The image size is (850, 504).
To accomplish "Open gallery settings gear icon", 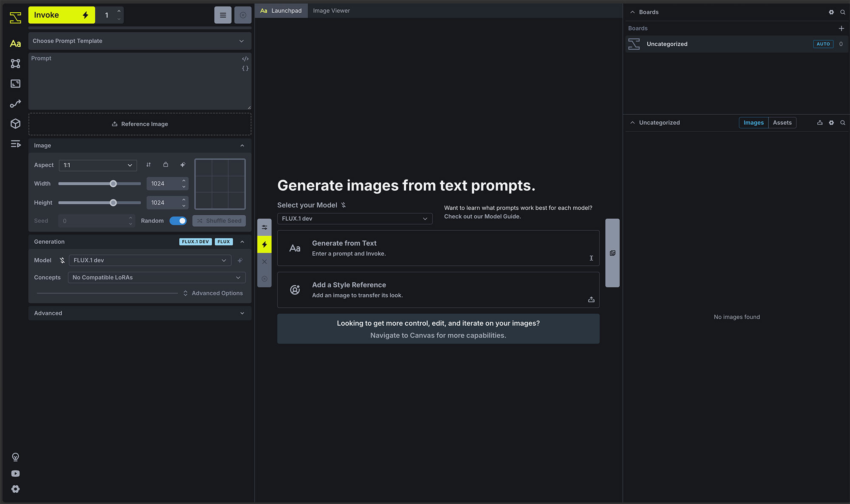I will [x=831, y=123].
